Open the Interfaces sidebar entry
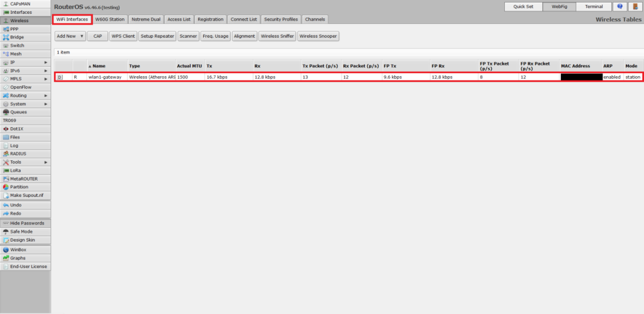This screenshot has width=644, height=314. coord(25,13)
